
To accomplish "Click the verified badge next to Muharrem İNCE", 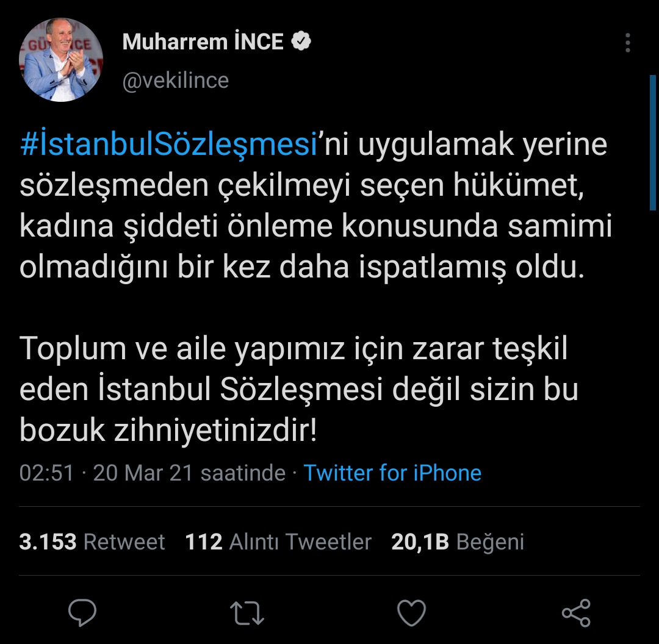I will pyautogui.click(x=300, y=41).
